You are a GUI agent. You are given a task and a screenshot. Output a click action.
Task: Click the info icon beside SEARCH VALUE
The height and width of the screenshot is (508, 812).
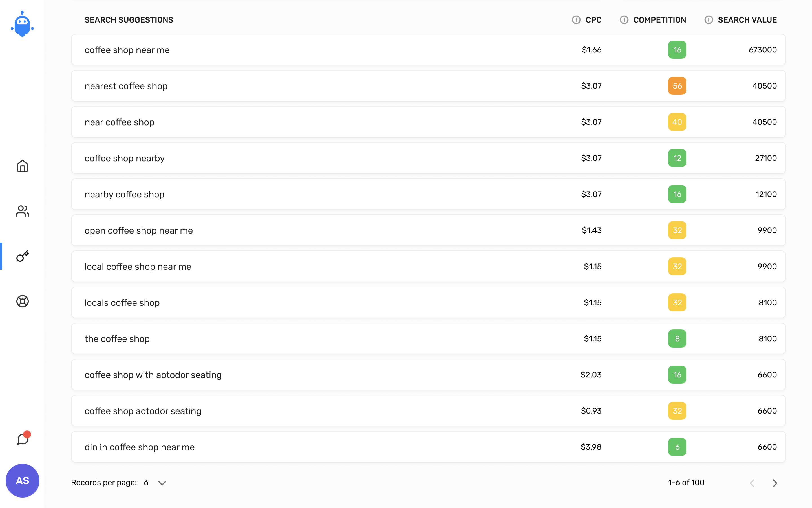point(709,20)
